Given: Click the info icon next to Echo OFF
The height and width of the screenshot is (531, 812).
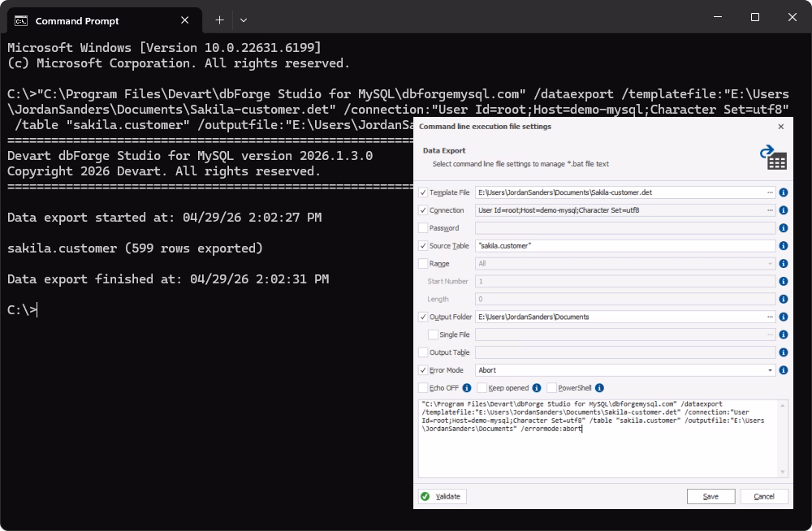Looking at the screenshot, I should click(467, 387).
